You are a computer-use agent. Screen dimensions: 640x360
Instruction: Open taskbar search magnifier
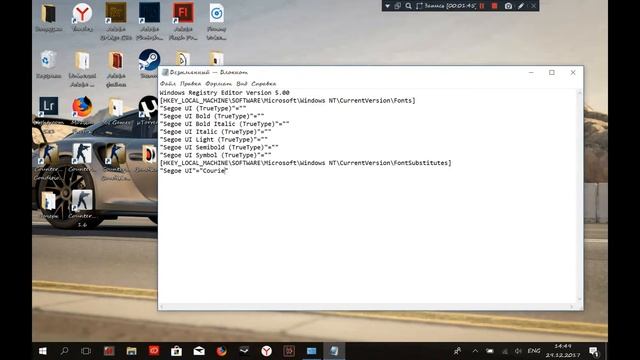[64, 351]
